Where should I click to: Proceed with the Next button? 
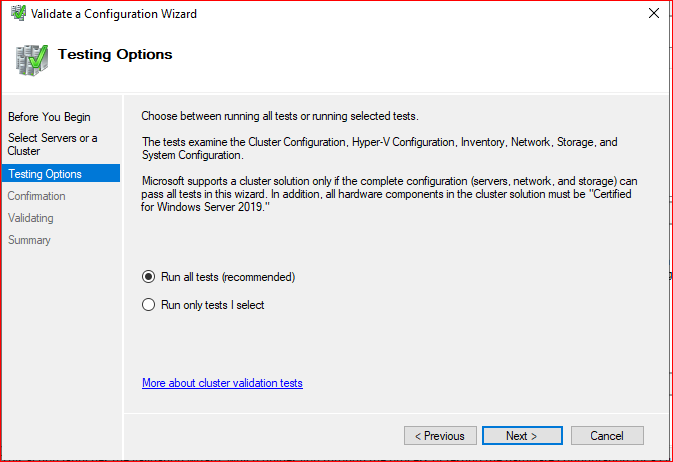(x=522, y=436)
